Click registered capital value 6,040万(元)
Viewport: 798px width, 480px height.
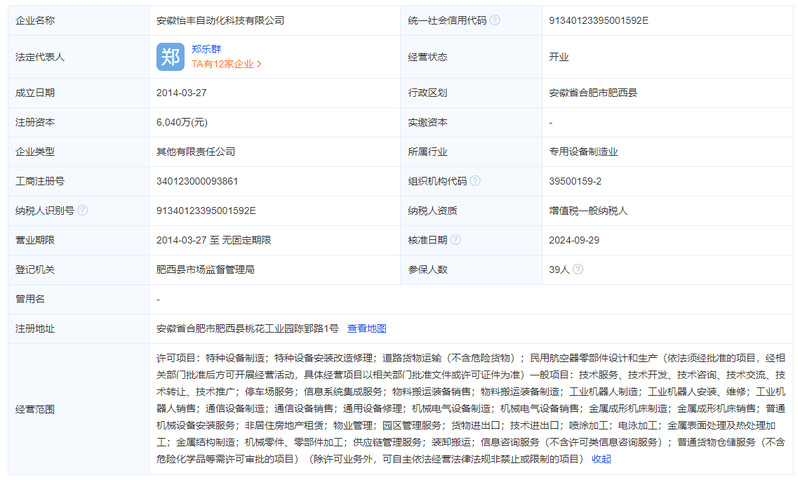182,122
